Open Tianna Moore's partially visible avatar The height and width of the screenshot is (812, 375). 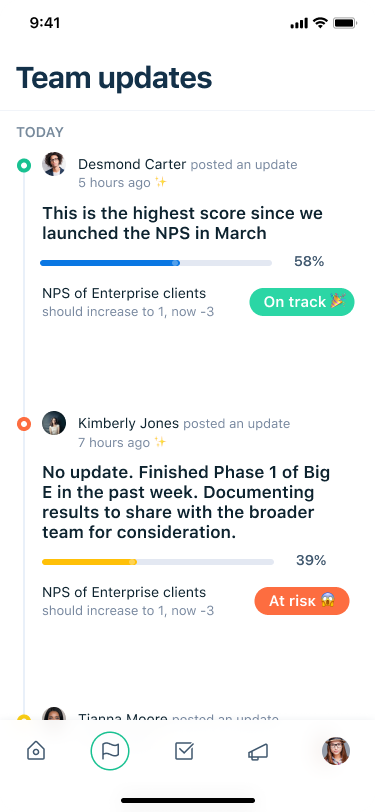54,714
